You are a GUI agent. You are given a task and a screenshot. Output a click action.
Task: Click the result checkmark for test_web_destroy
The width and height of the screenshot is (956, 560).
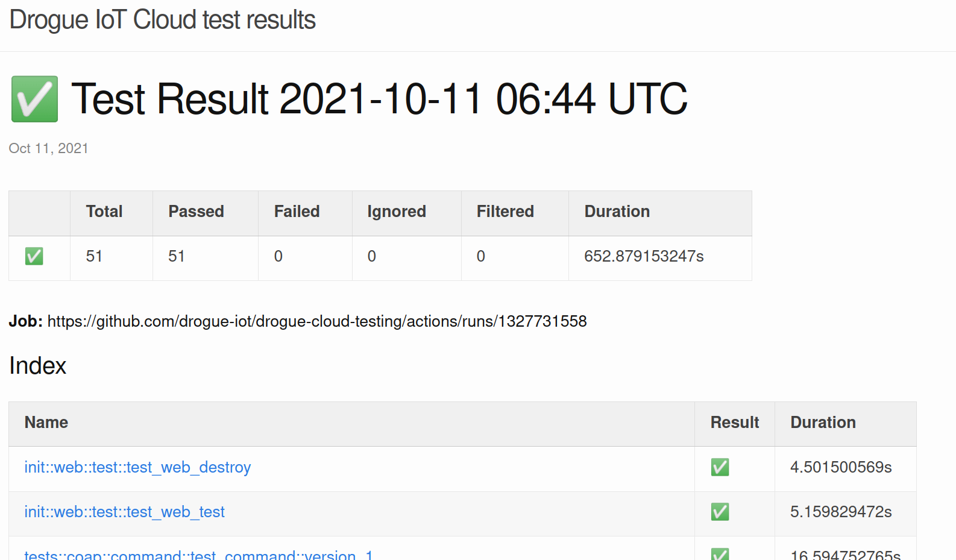point(720,467)
